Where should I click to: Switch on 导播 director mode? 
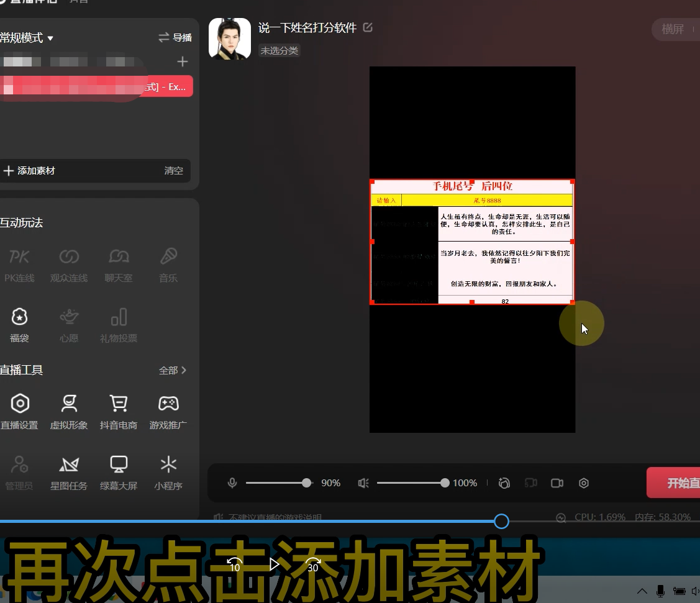coord(175,37)
